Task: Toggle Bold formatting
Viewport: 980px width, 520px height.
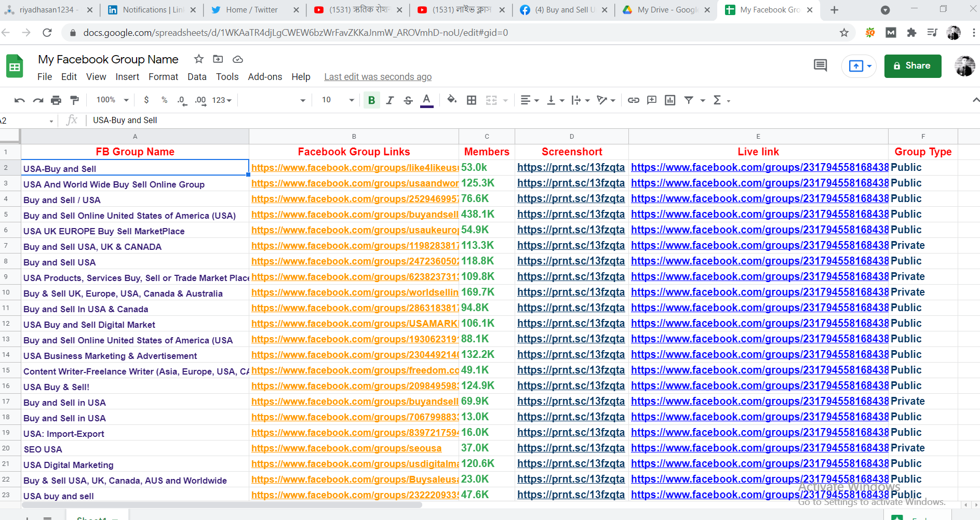Action: (371, 100)
